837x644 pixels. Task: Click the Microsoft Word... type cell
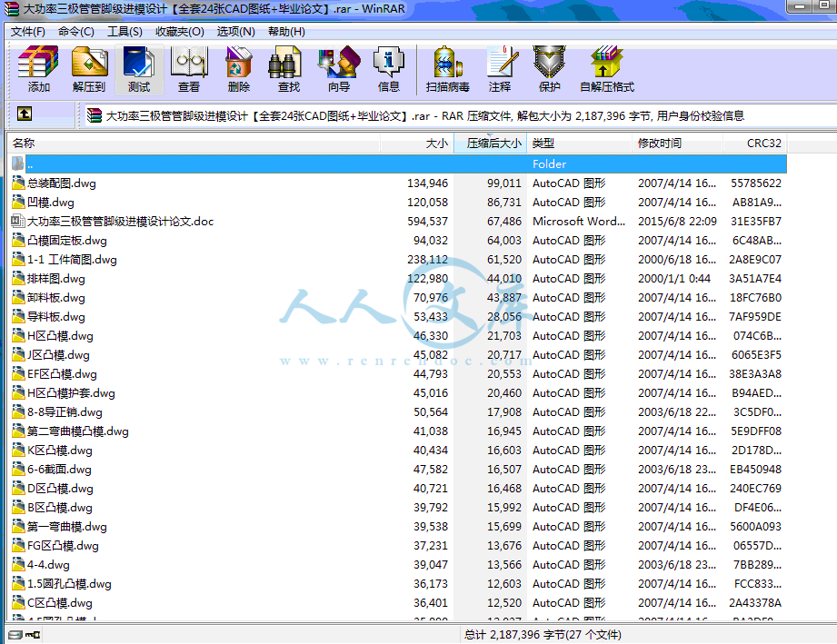point(579,222)
